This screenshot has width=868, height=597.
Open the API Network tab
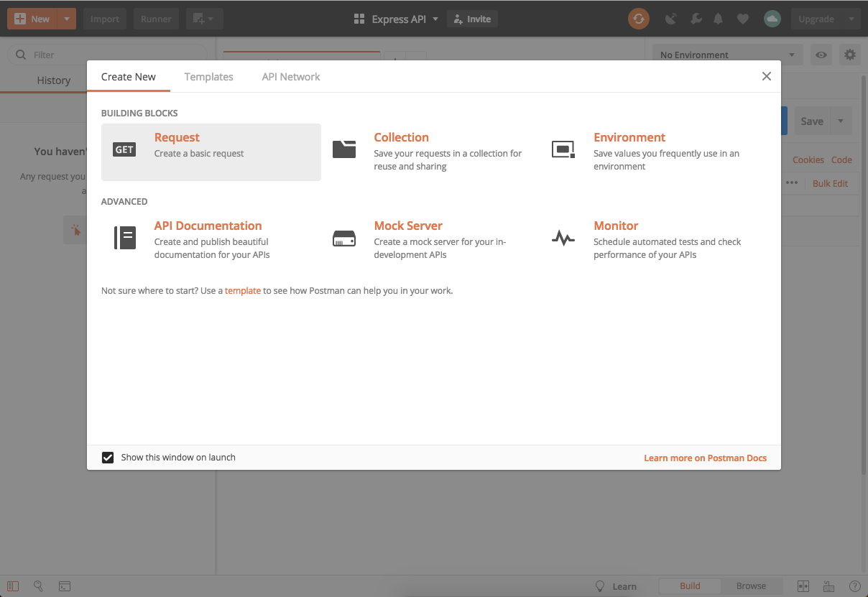click(290, 76)
